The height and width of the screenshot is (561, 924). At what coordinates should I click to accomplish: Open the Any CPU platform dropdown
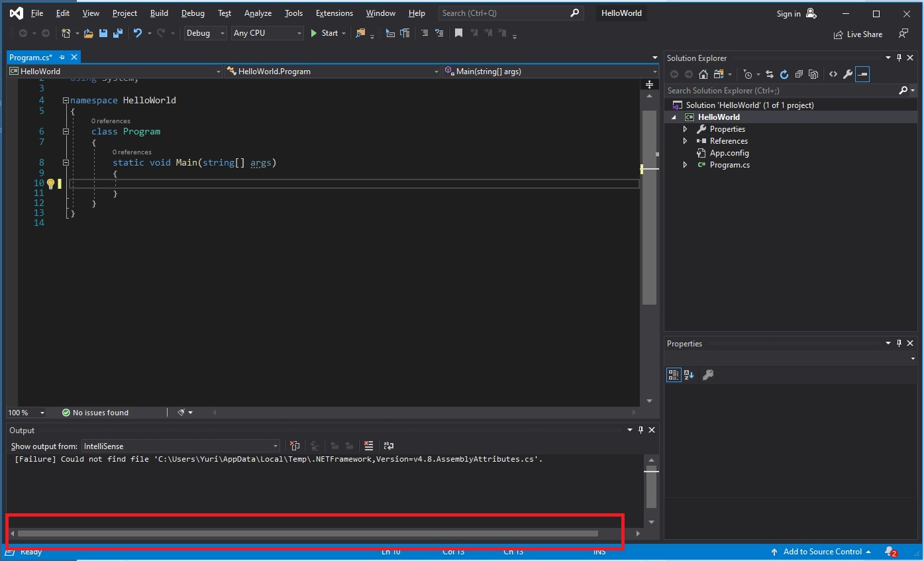[x=268, y=33]
